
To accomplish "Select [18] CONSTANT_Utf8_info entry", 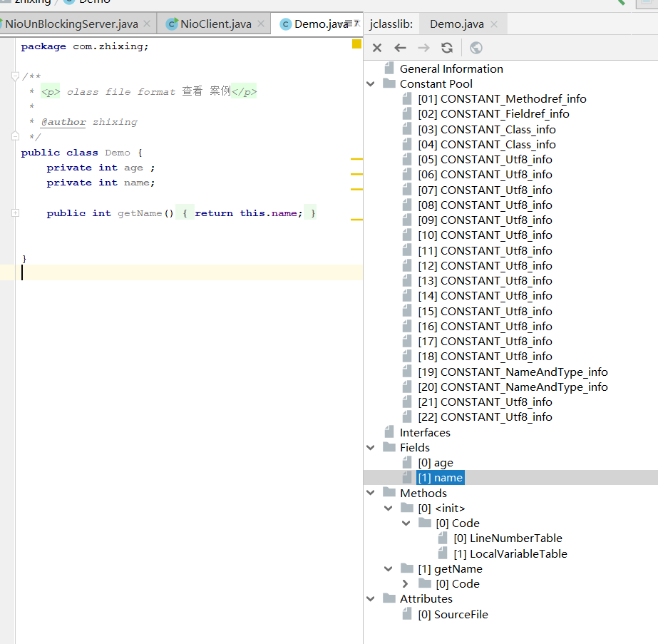I will click(x=485, y=357).
